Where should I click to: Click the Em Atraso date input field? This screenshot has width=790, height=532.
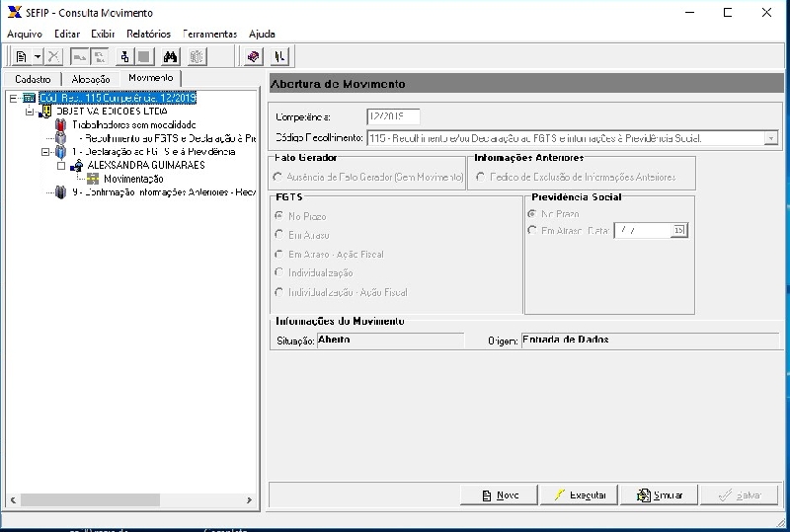[x=644, y=230]
